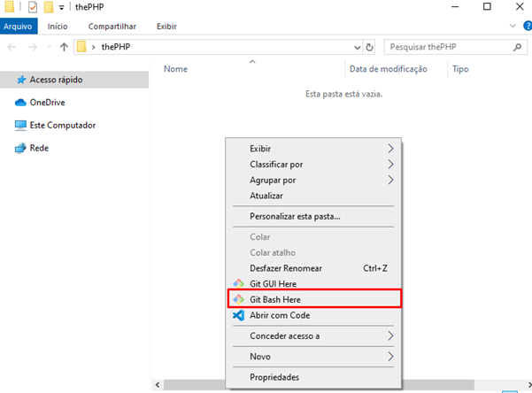This screenshot has width=532, height=393.
Task: Open the address bar history dropdown
Action: coord(357,47)
